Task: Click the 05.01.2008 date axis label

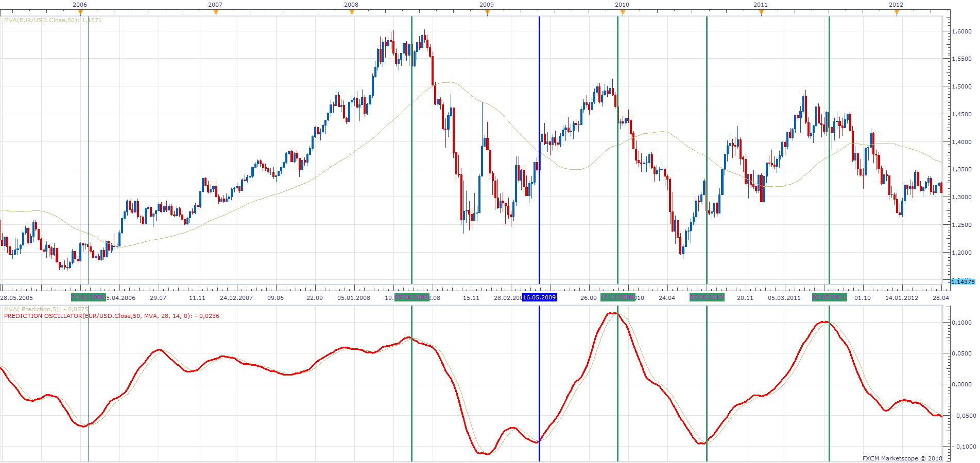Action: 354,298
